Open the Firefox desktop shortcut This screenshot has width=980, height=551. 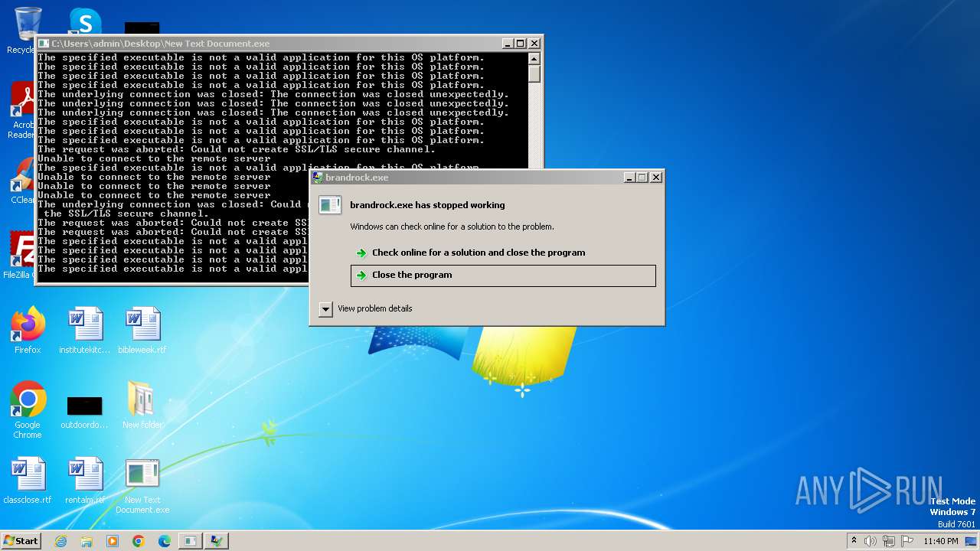(28, 331)
